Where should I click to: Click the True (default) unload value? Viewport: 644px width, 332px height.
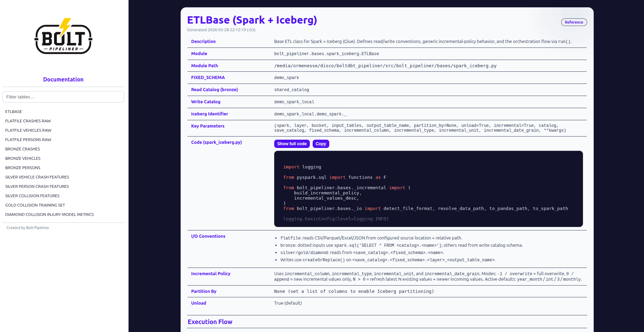pos(288,303)
